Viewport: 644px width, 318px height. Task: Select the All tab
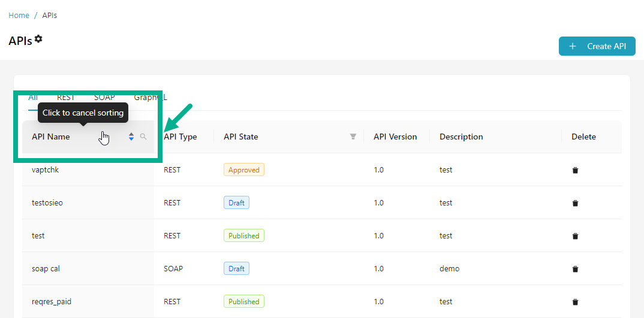(x=33, y=97)
